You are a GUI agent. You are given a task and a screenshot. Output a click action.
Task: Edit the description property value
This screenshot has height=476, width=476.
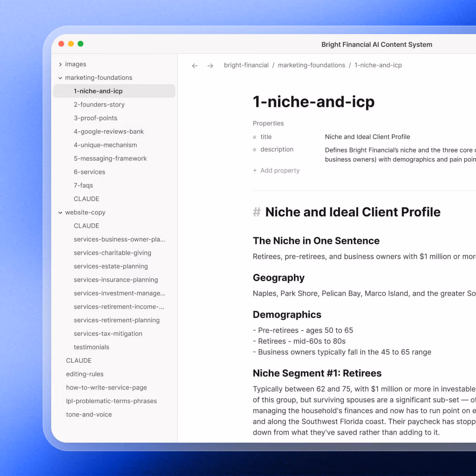[x=400, y=155]
